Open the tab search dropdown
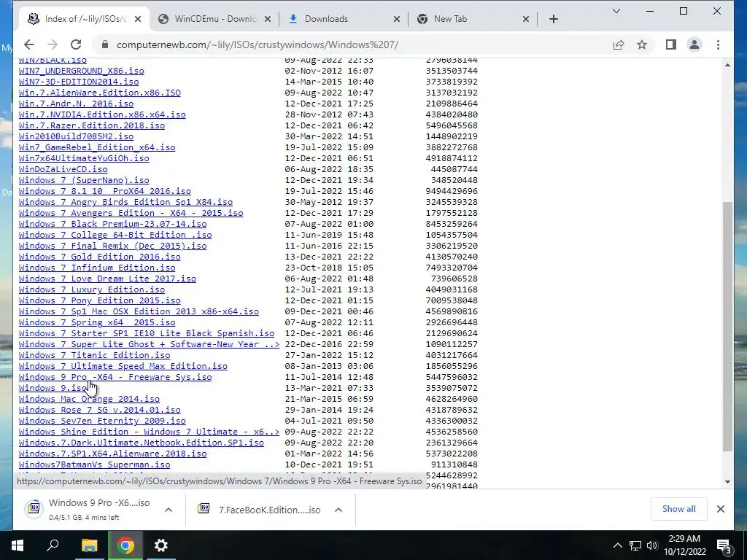This screenshot has width=747, height=560. (x=616, y=11)
